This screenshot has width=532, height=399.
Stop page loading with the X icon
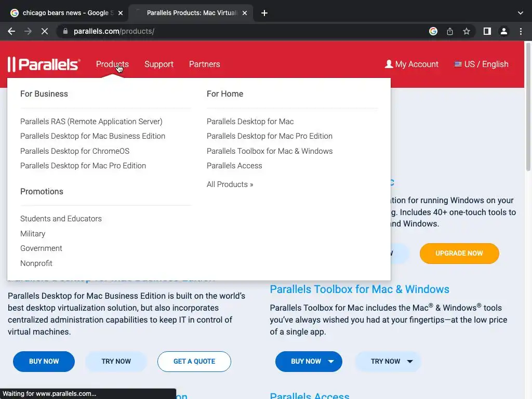point(45,31)
